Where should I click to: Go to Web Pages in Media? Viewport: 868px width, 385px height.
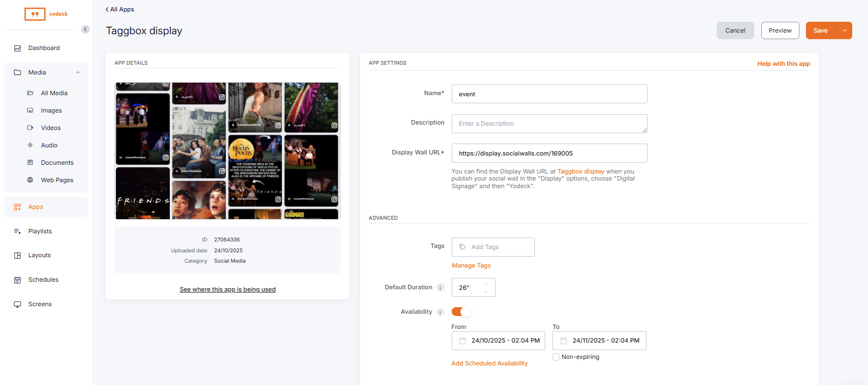coord(57,180)
